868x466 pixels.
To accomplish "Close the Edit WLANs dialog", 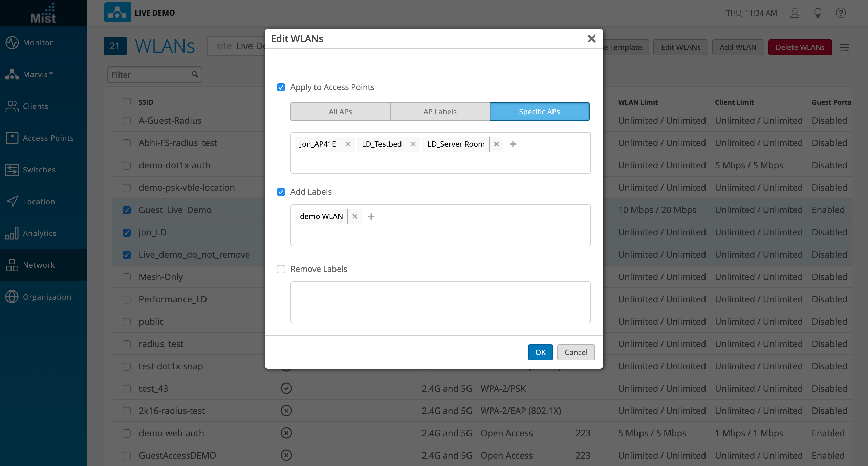I will coord(591,39).
